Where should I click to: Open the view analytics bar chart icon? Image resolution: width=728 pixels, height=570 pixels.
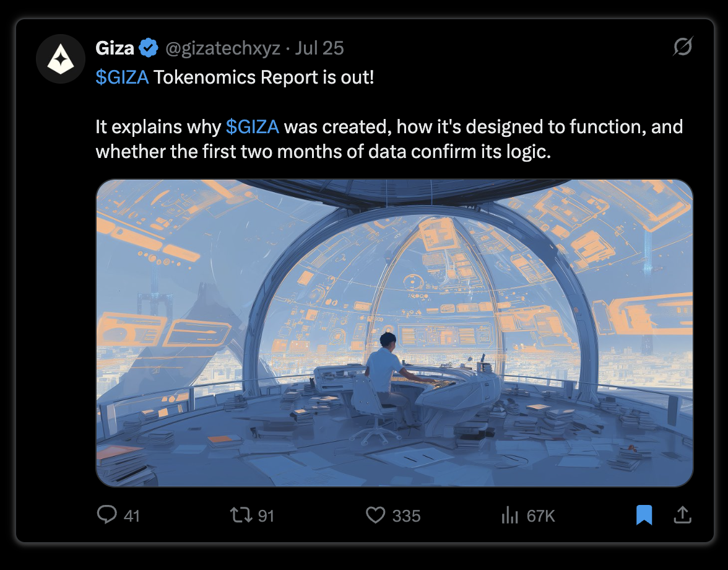click(510, 515)
